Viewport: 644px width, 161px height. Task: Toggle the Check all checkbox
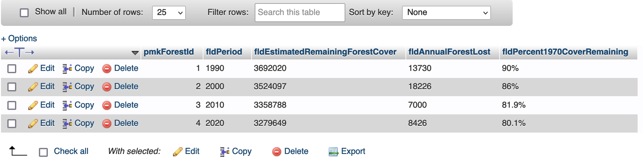coord(43,152)
